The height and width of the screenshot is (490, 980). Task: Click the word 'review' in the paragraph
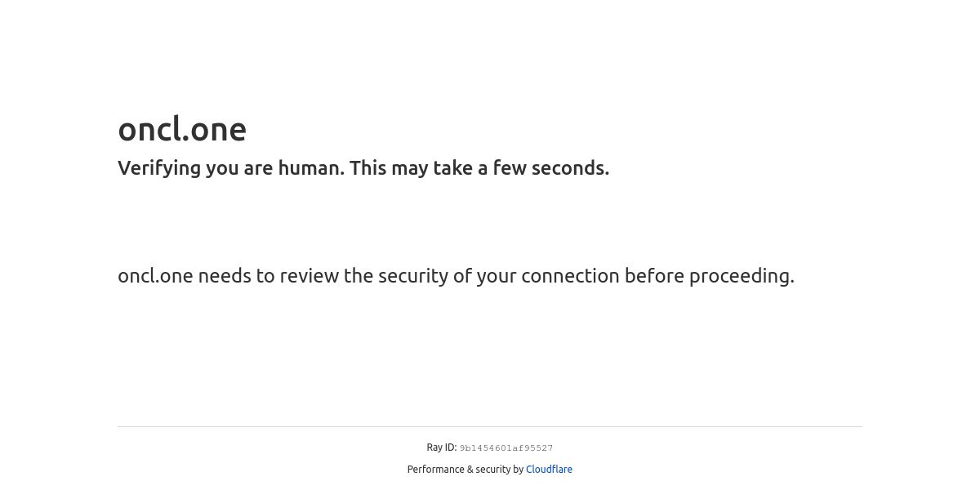pyautogui.click(x=310, y=276)
